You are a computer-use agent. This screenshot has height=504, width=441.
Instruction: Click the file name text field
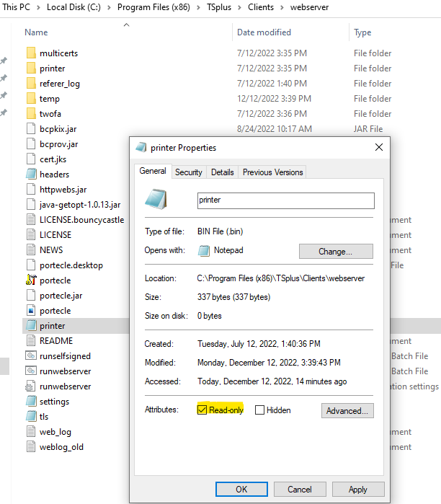[x=285, y=200]
